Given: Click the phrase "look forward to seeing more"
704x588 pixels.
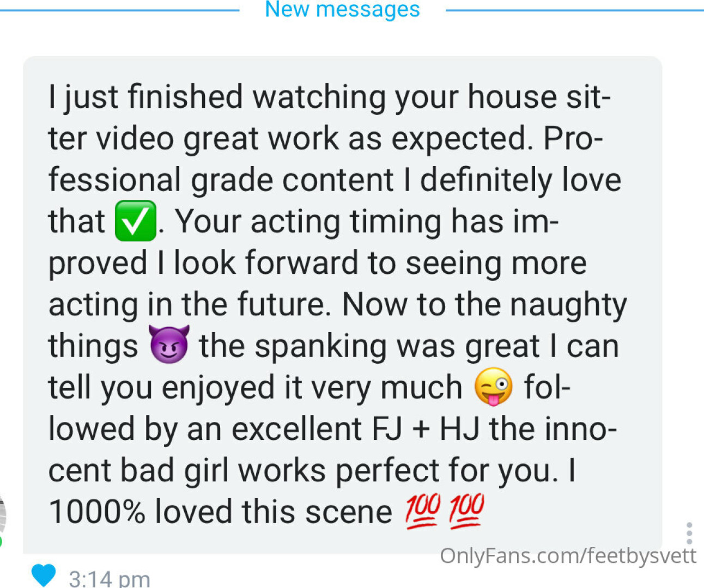Looking at the screenshot, I should [x=380, y=263].
